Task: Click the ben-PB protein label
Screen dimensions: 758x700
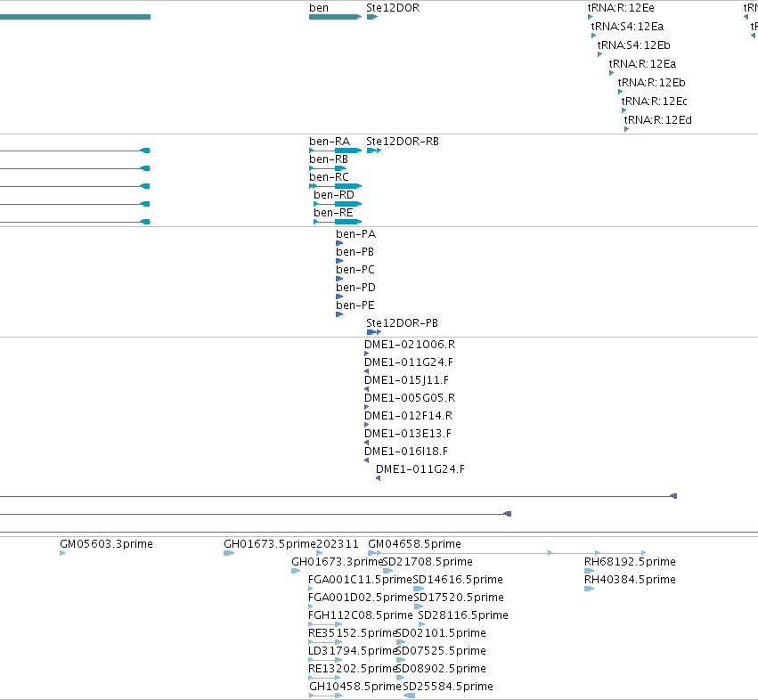Action: click(355, 252)
